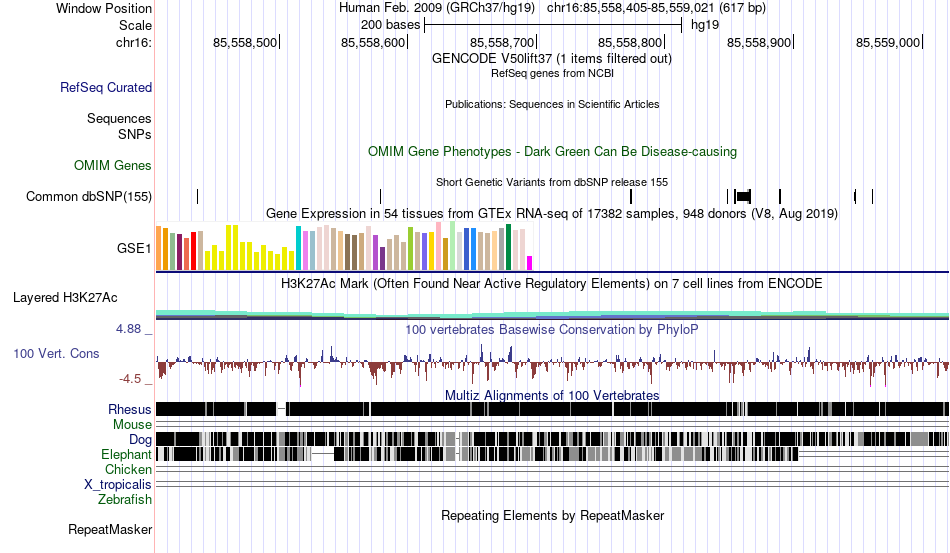Click the RefSeq genes from NCBI title

click(552, 73)
